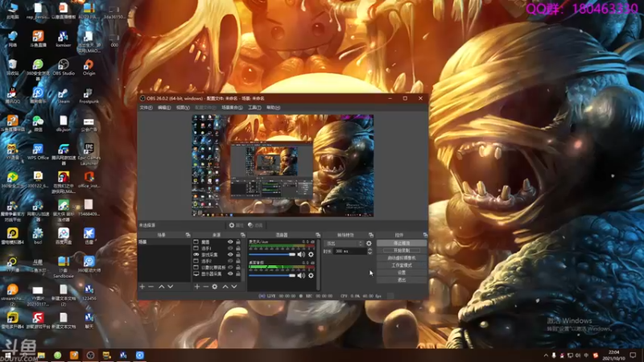Image resolution: width=644 pixels, height=362 pixels.
Task: Click the 停止推流 button
Action: pos(401,242)
